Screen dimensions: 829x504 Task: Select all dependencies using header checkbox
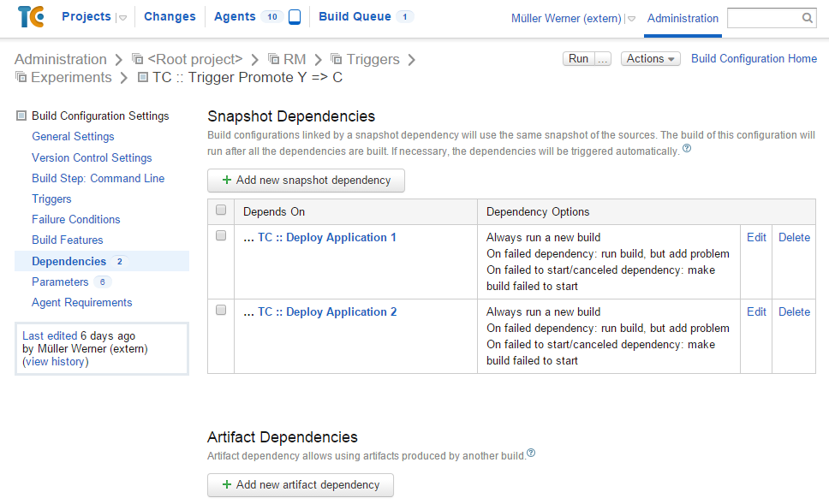click(220, 210)
